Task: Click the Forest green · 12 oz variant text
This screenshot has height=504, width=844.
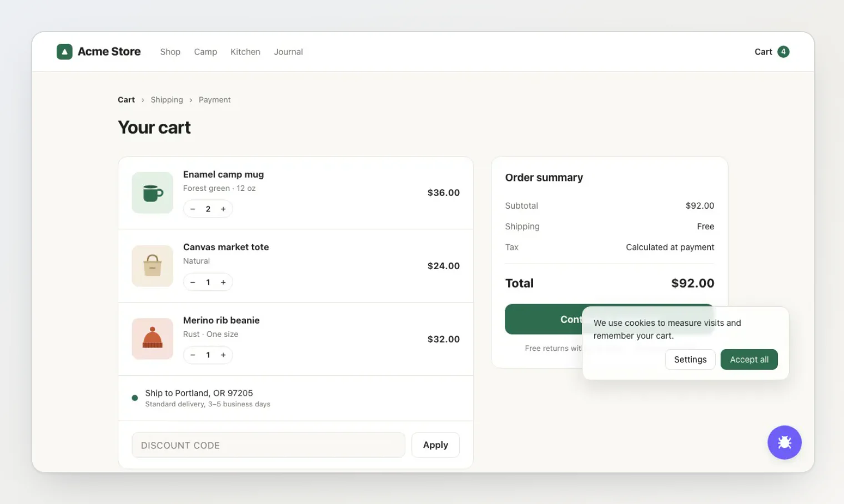Action: [219, 188]
